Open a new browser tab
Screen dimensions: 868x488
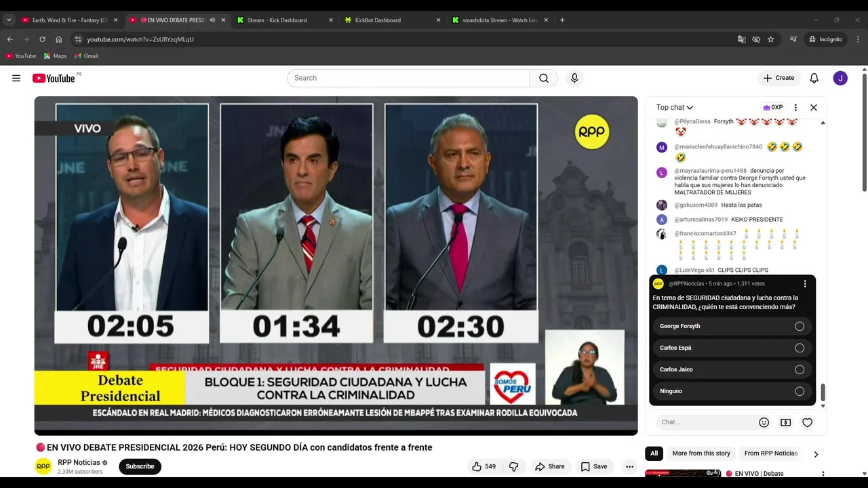[x=562, y=20]
